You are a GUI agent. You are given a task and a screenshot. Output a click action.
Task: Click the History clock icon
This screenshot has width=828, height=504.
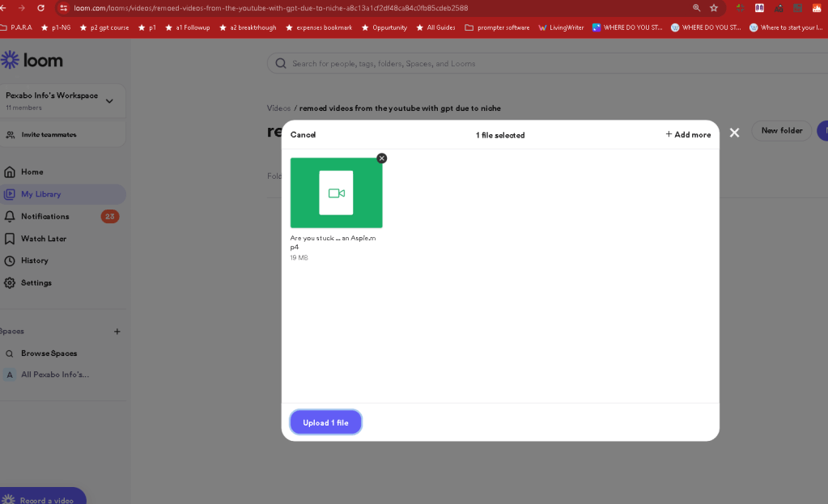pos(10,260)
